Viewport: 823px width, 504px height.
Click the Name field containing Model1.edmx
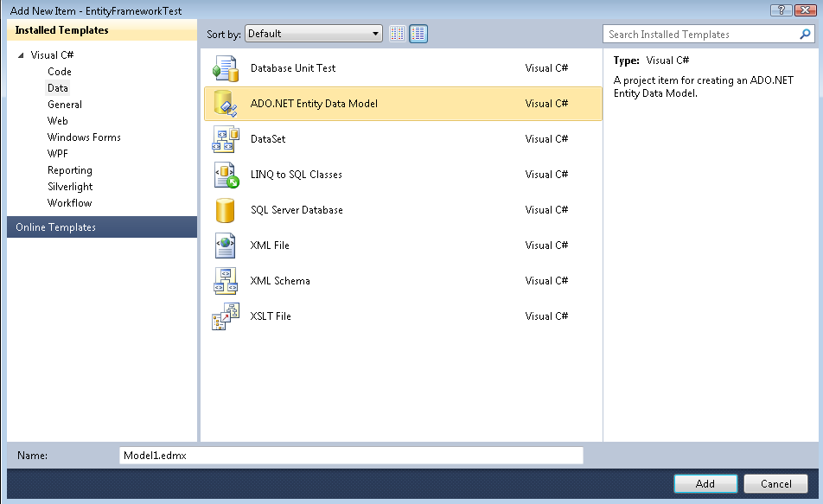coord(350,456)
